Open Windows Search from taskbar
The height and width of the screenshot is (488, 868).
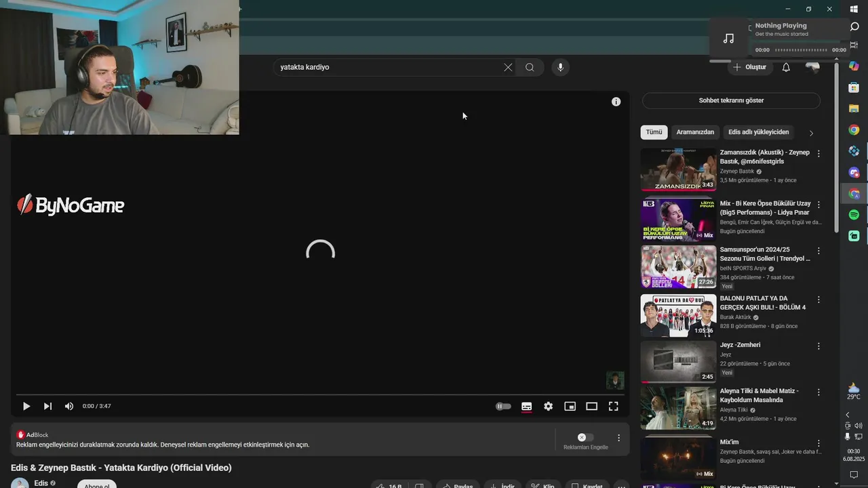coord(854,26)
